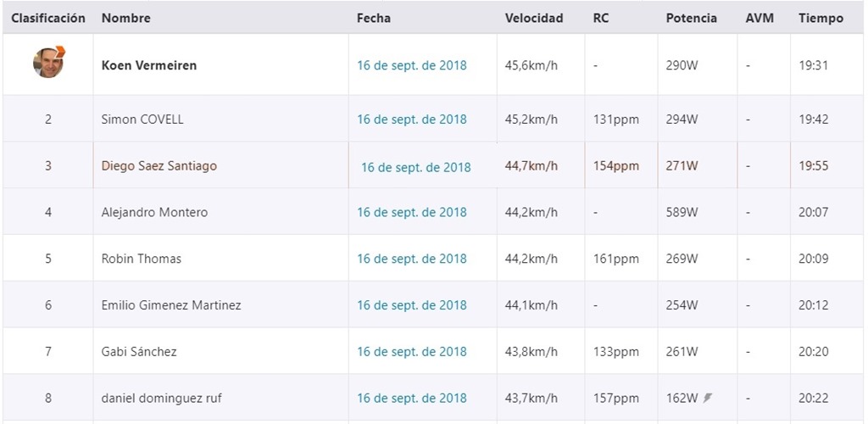Open Koen Vermeiren's name link

149,65
